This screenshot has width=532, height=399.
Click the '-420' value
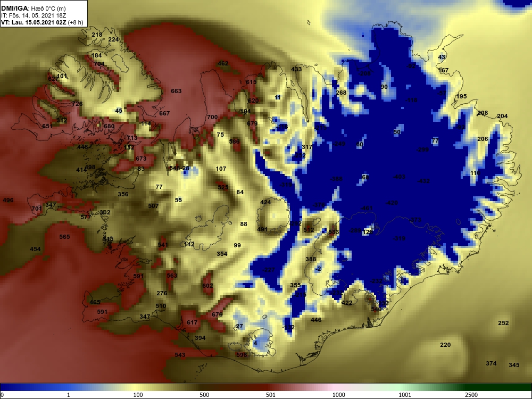392,203
